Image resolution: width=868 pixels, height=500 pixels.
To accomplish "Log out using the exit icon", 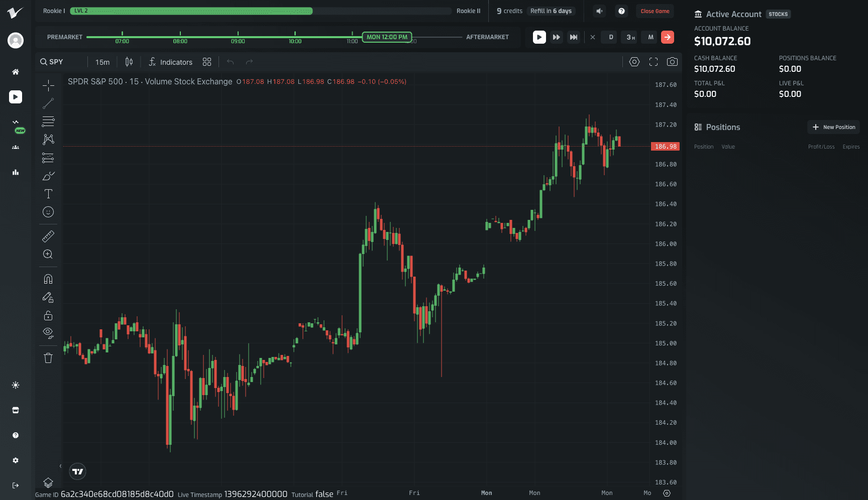I will click(16, 485).
